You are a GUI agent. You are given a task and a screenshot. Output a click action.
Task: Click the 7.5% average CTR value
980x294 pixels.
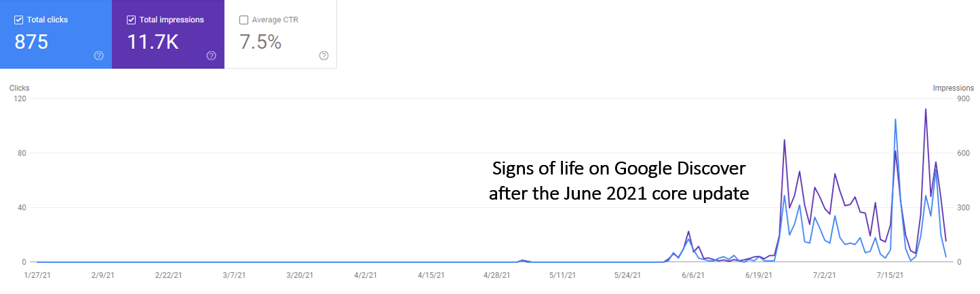pos(260,42)
